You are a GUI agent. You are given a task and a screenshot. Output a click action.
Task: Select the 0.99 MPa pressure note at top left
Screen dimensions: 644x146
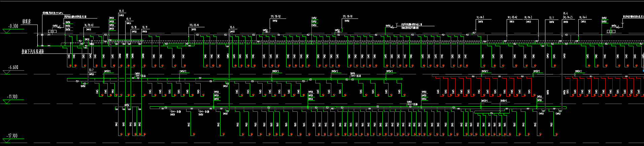click(53, 13)
